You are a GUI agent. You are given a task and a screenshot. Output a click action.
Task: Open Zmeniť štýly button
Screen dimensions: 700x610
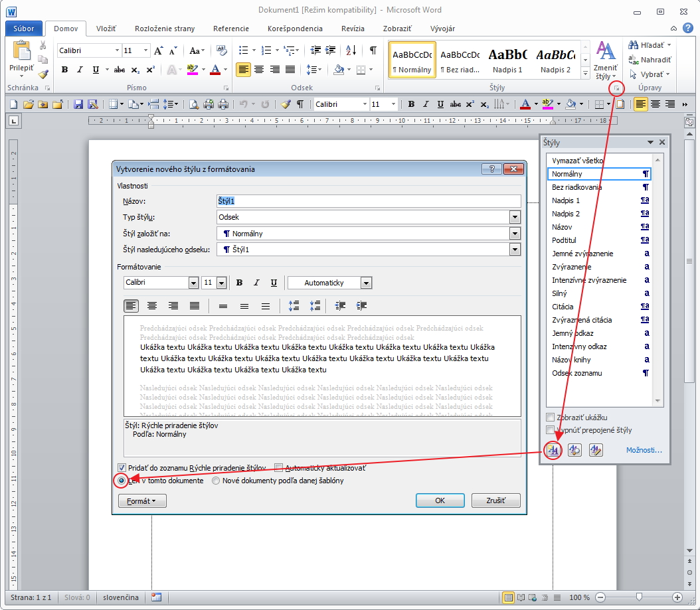point(605,61)
